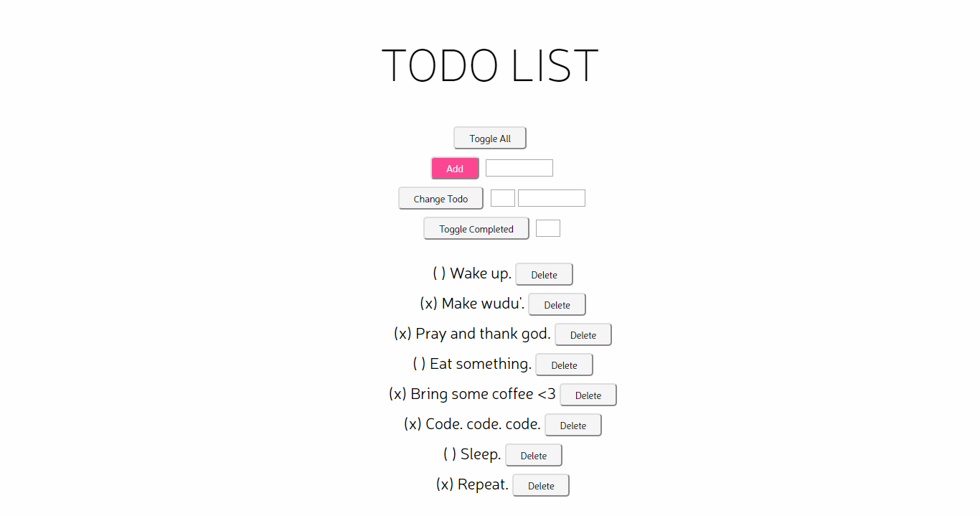Delete the 'Eat something.' todo
The height and width of the screenshot is (516, 980).
[x=564, y=365]
